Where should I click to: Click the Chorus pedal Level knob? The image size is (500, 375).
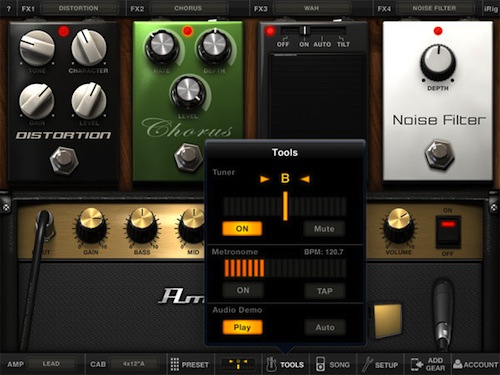188,92
